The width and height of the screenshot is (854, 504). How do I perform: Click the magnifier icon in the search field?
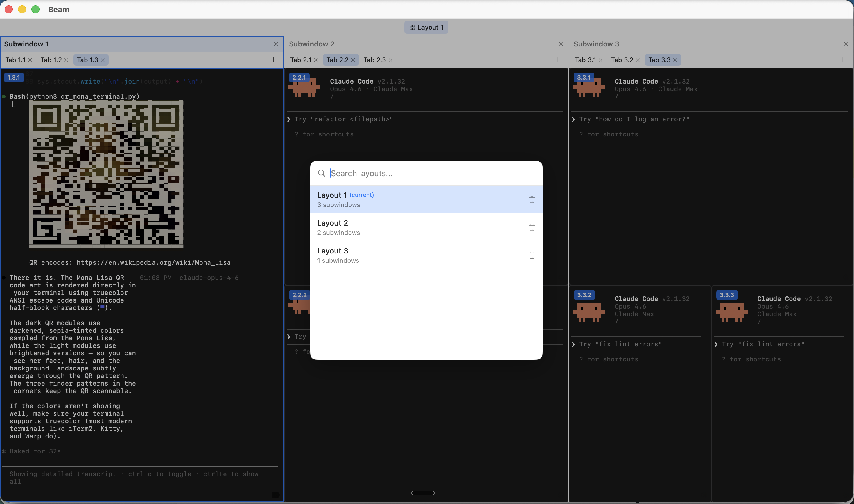[x=322, y=173]
